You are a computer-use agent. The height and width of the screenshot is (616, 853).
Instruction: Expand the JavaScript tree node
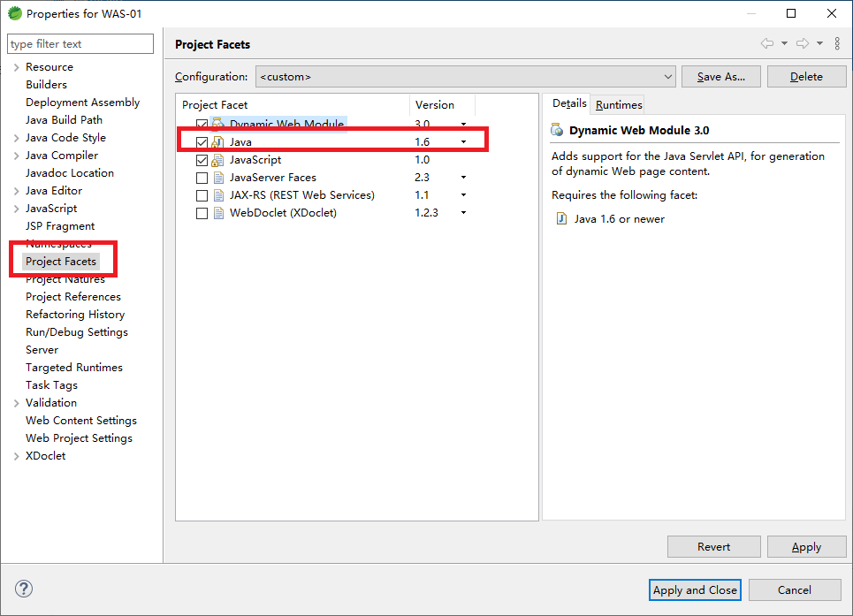[16, 209]
